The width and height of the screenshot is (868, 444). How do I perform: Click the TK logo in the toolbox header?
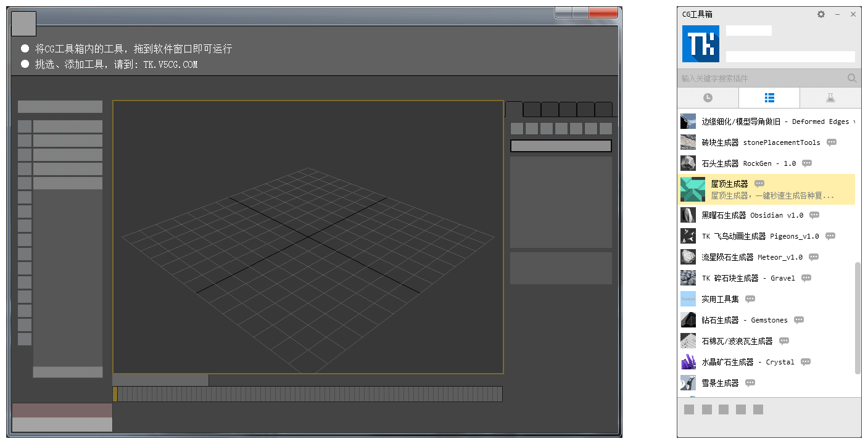click(x=700, y=44)
